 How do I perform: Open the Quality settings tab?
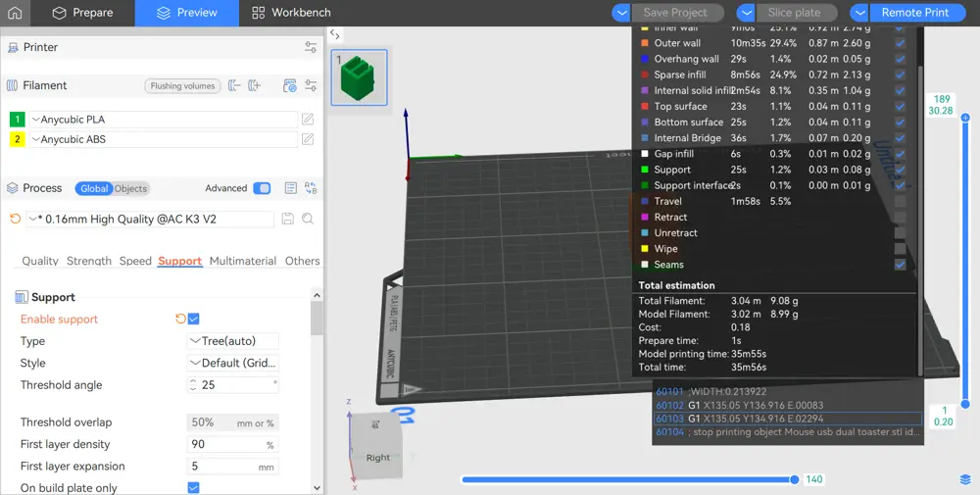click(40, 261)
